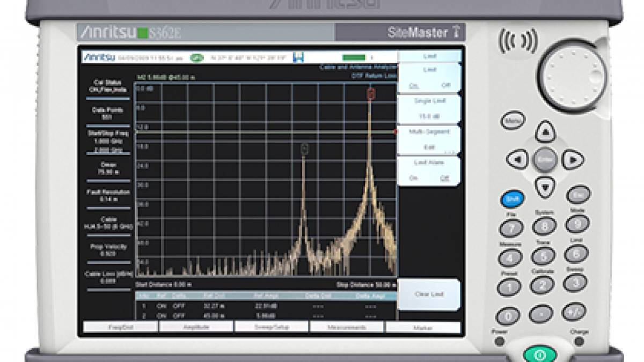Screen dimensions: 644x362
Task: Select the Single Limit softkey
Action: click(429, 109)
